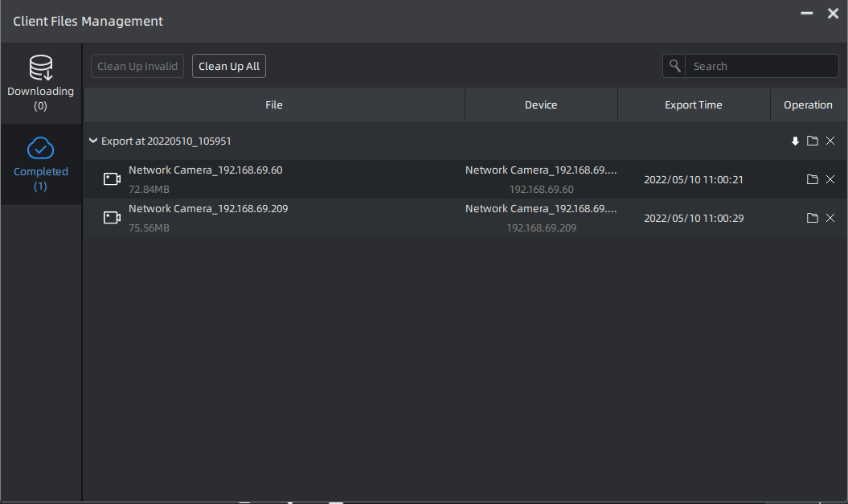Click the camera icon beside Network Camera_192.168.69.60
This screenshot has height=504, width=848.
(x=112, y=179)
